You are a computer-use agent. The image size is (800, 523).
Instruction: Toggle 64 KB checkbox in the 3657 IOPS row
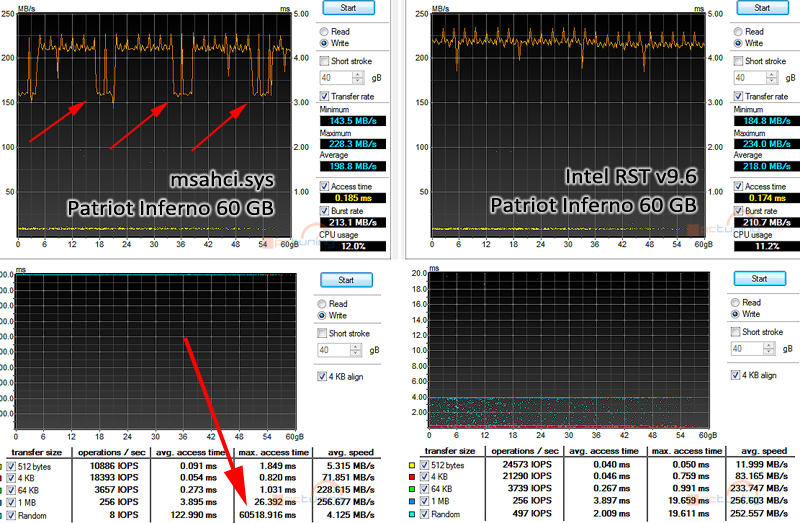[x=11, y=490]
